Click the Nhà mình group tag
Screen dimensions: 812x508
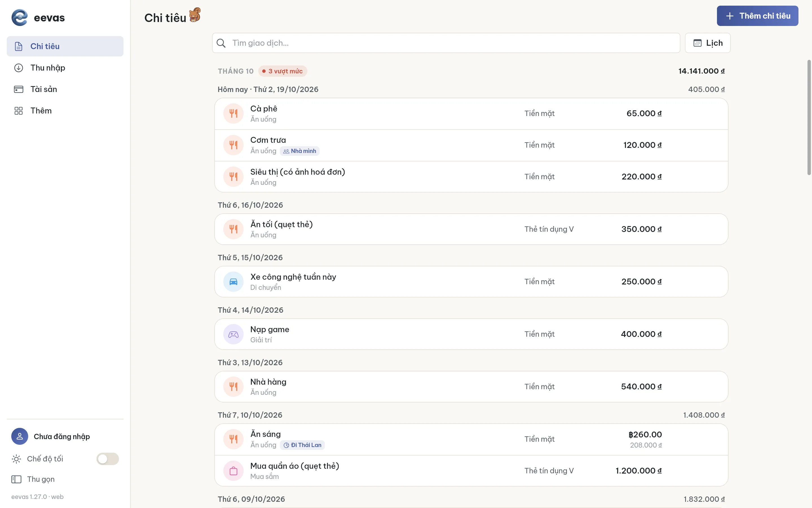tap(300, 151)
